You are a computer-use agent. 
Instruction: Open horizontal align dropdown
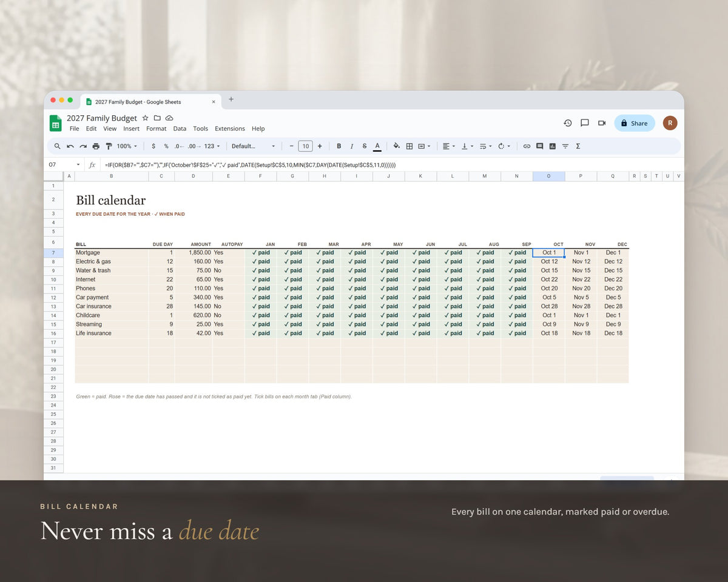[449, 146]
